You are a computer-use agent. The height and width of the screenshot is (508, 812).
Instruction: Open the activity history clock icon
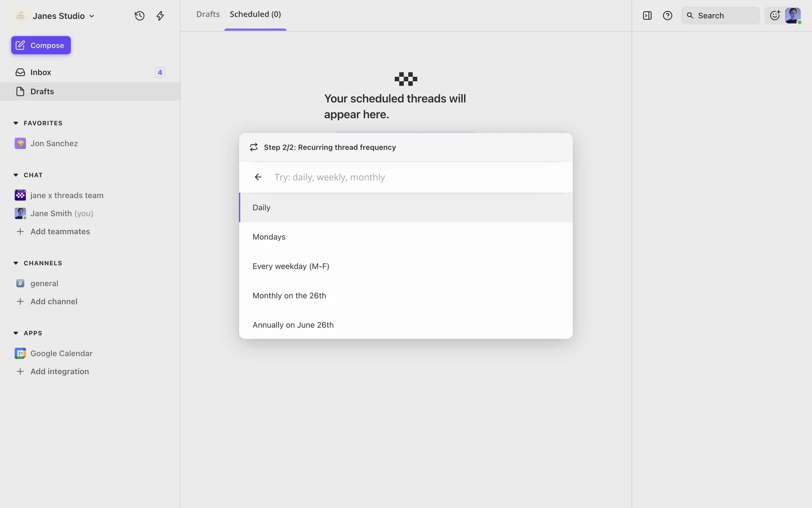click(140, 16)
